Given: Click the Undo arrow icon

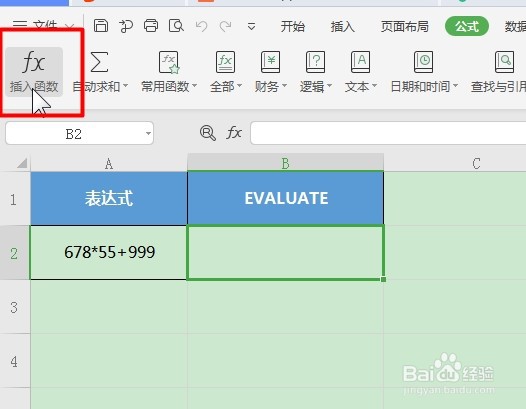Looking at the screenshot, I should (201, 26).
